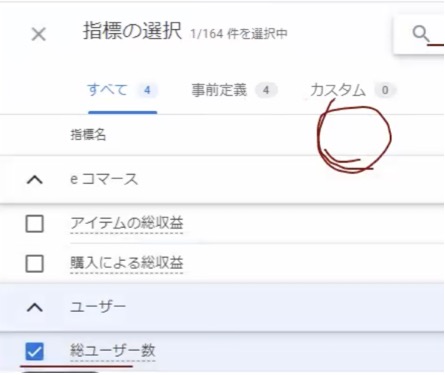Image resolution: width=445 pixels, height=375 pixels.
Task: Click the count badge next to すべて
Action: [147, 90]
